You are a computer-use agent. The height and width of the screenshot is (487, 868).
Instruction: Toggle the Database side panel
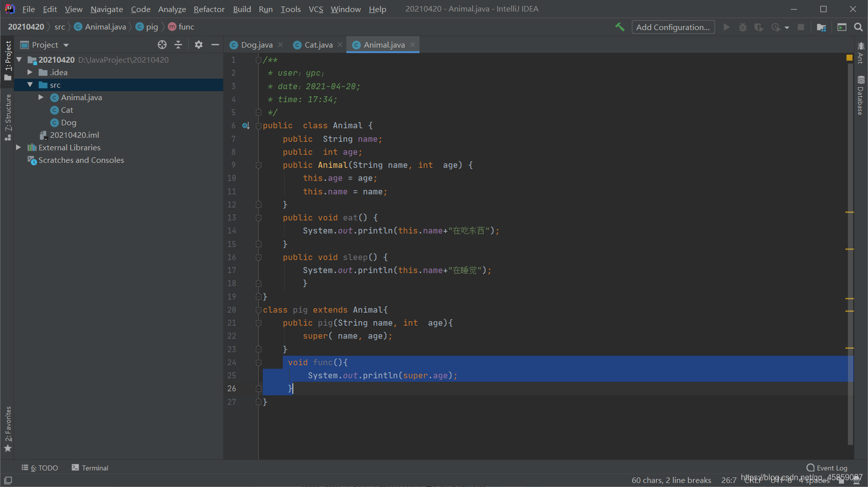tap(860, 95)
